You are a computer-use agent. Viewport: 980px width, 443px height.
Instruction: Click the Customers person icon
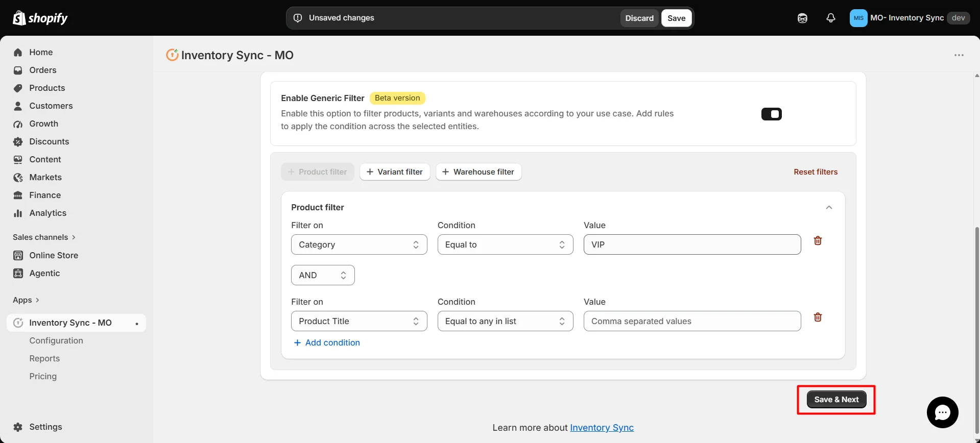click(18, 106)
